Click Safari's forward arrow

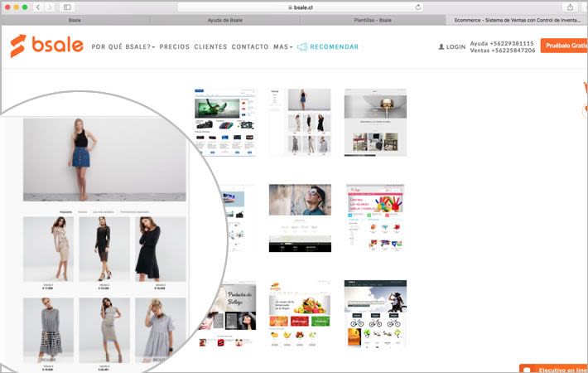pos(49,7)
